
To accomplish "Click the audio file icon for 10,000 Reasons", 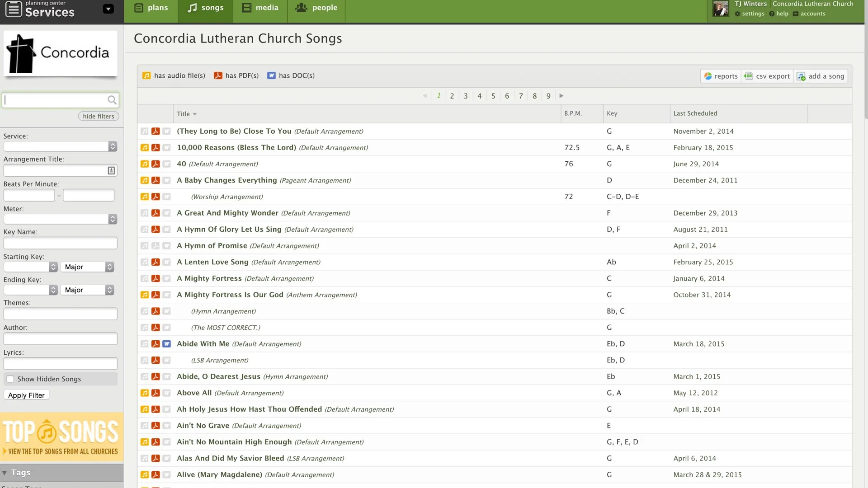I will tap(145, 147).
